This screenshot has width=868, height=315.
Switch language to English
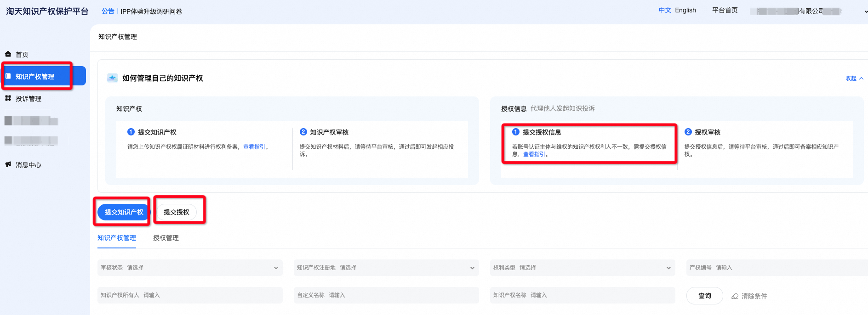coord(685,10)
